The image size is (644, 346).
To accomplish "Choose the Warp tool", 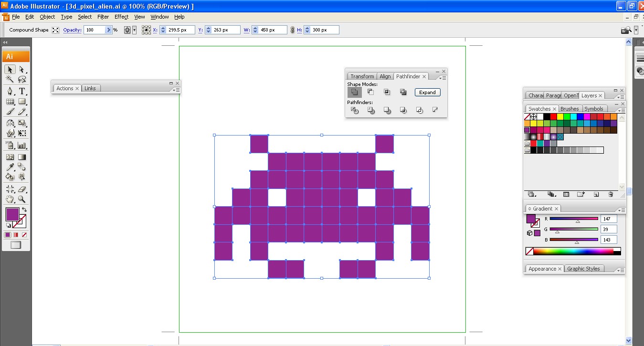I will (x=10, y=134).
